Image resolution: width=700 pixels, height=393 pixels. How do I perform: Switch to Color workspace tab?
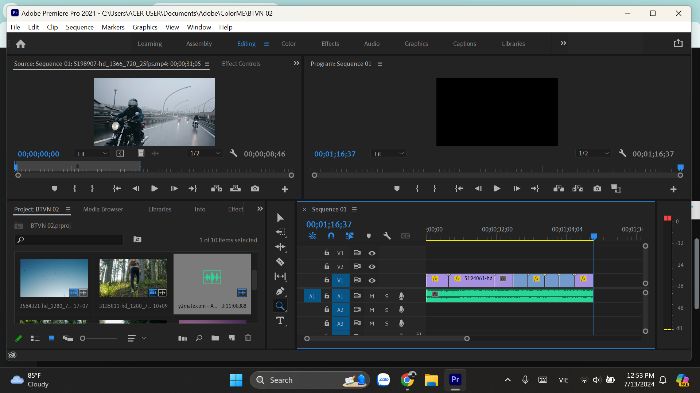pyautogui.click(x=288, y=44)
